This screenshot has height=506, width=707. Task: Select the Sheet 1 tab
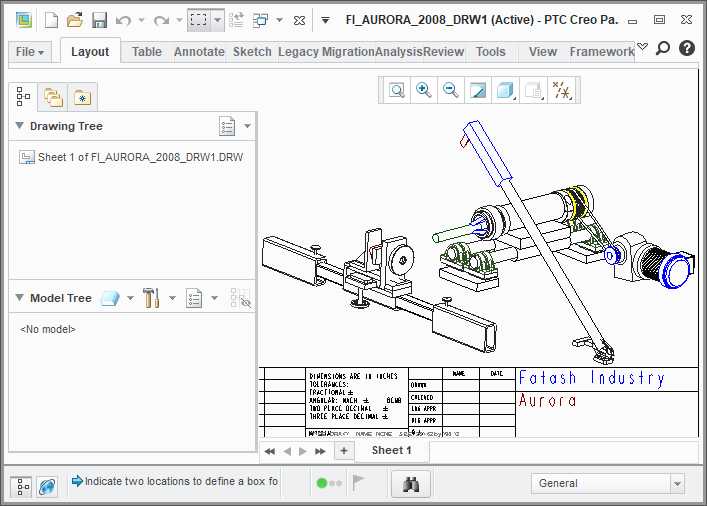[x=391, y=450]
